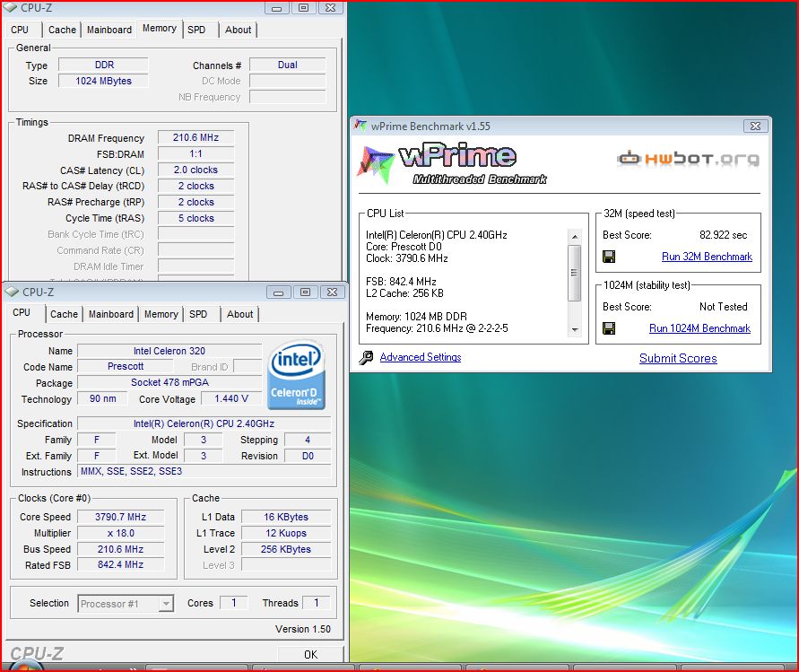799x672 pixels.
Task: Click the wPrime logo icon in the title bar
Action: pyautogui.click(x=360, y=126)
